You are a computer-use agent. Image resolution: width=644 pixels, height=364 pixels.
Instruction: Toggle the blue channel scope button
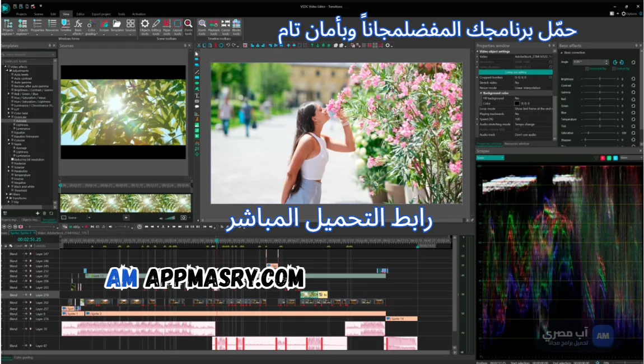pos(615,158)
